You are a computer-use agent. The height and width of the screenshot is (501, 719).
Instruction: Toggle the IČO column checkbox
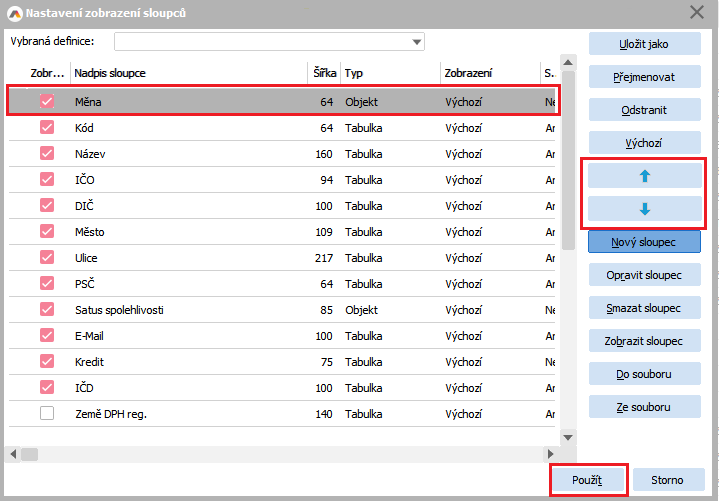click(x=47, y=179)
